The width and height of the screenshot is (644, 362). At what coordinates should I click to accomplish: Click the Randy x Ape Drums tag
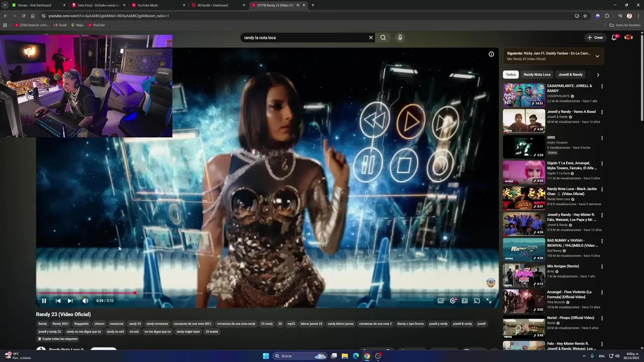click(411, 324)
